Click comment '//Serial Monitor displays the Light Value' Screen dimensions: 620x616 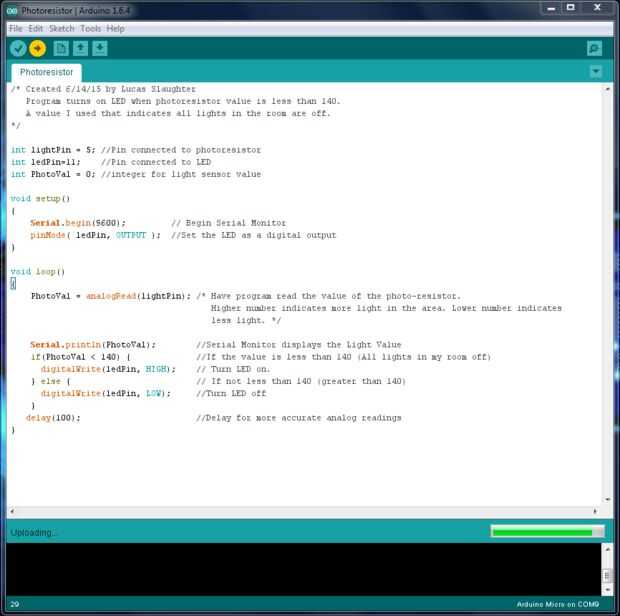(x=299, y=345)
